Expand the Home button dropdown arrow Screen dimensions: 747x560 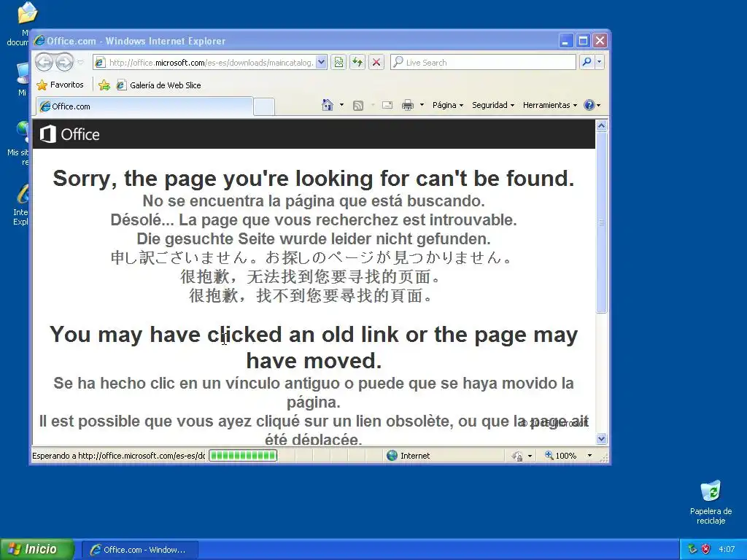(x=341, y=105)
